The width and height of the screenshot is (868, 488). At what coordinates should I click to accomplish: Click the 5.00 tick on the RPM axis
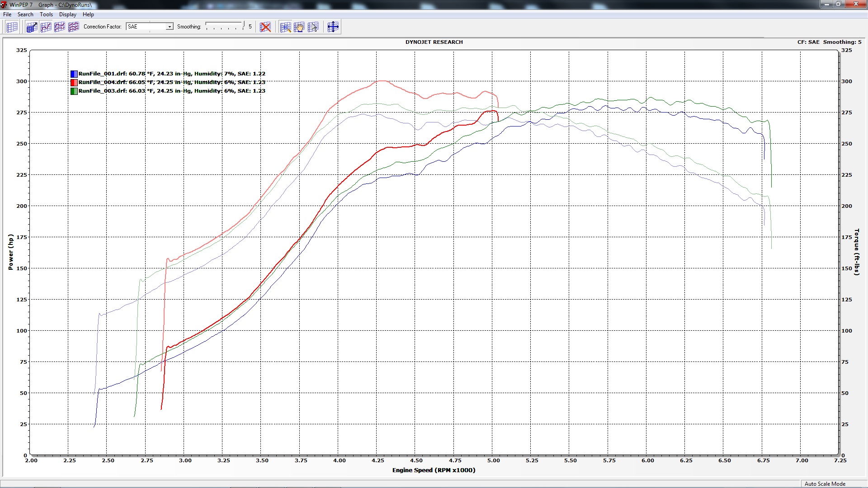[494, 460]
